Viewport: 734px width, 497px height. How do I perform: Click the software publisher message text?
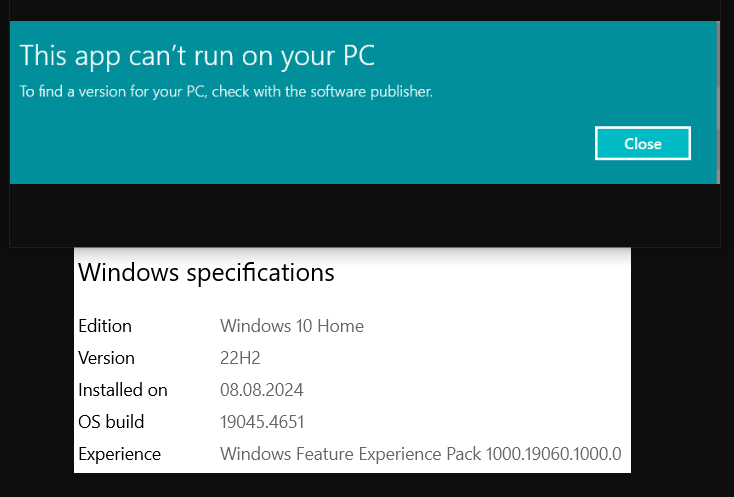point(226,92)
